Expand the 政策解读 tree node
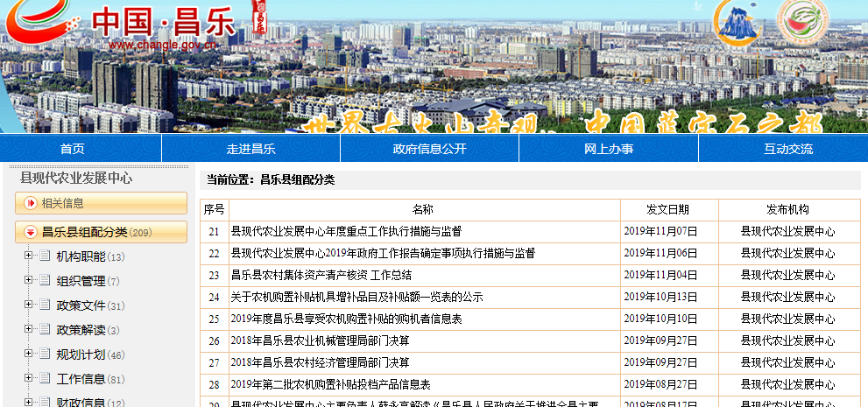The image size is (868, 407). tap(29, 329)
